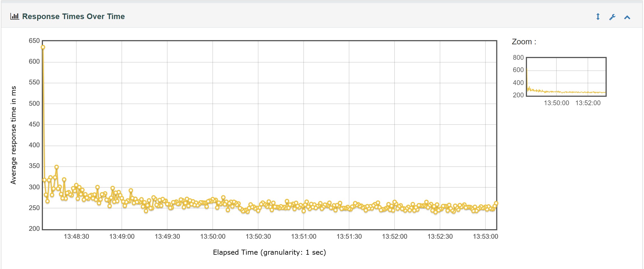Viewport: 644px width, 269px height.
Task: Click the 650 label on the y-axis
Action: pyautogui.click(x=34, y=41)
